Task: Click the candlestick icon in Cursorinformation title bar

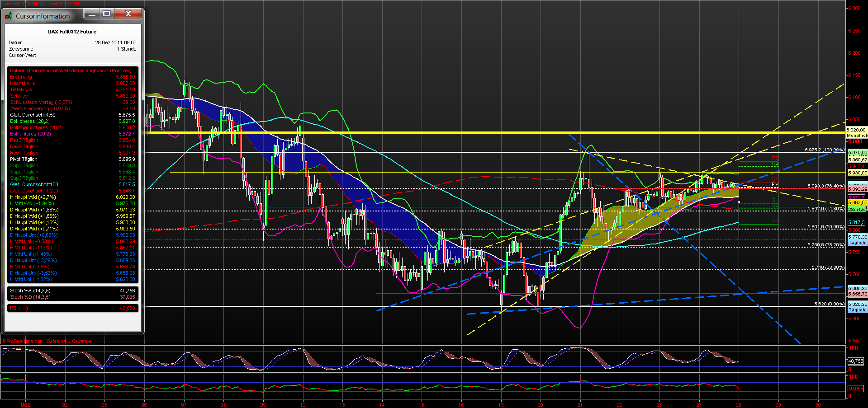Action: (x=8, y=15)
